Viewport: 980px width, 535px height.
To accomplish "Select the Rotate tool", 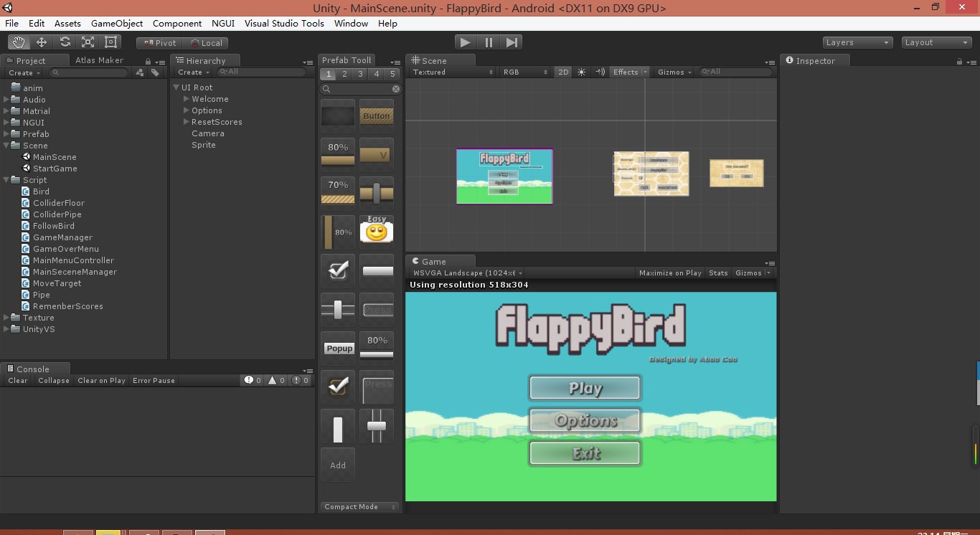I will click(65, 42).
